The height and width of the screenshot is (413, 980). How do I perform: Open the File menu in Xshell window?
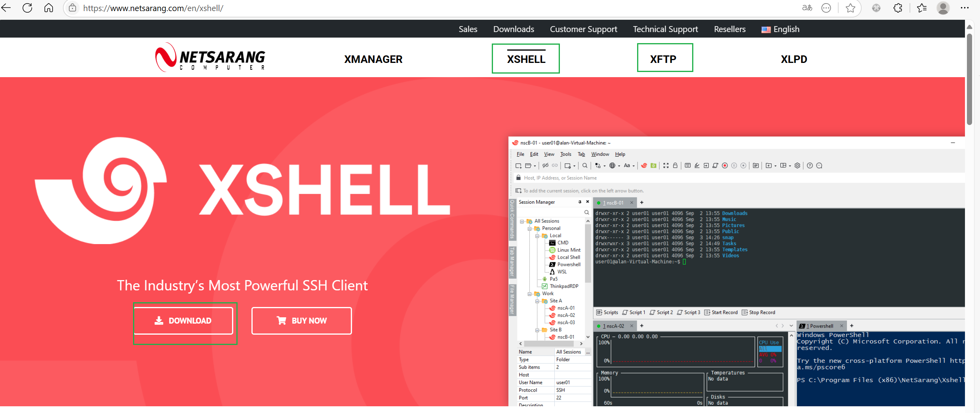coord(520,154)
